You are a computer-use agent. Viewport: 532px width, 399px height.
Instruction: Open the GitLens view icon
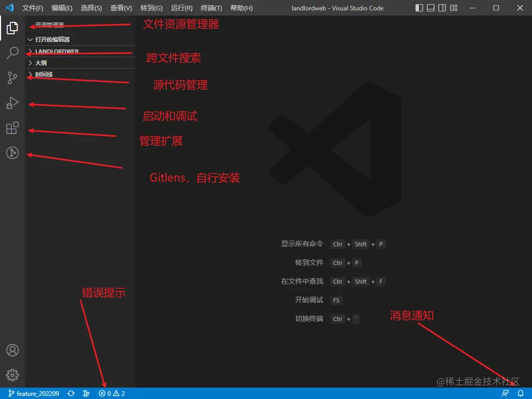point(12,153)
